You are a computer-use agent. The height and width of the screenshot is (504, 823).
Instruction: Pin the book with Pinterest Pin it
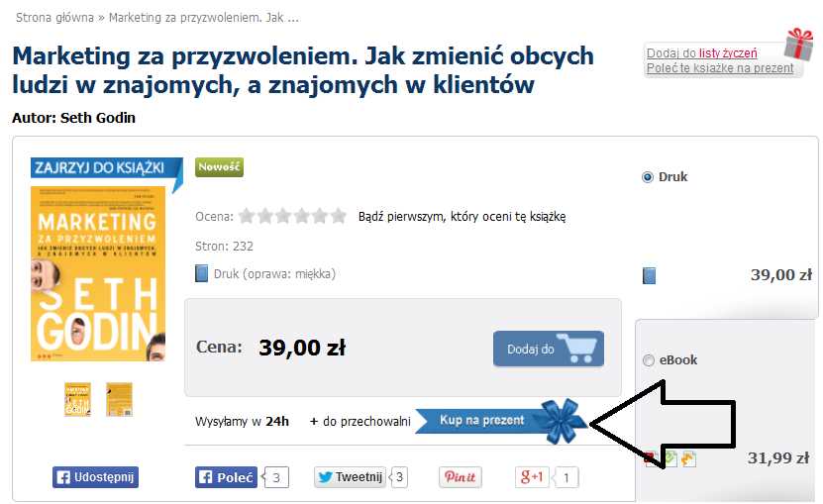pyautogui.click(x=460, y=476)
